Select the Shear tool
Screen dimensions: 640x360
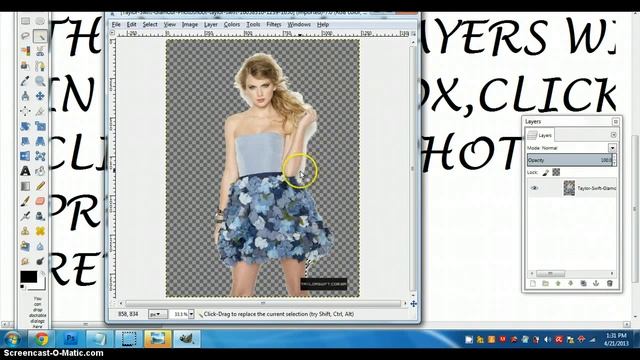pyautogui.click(x=25, y=141)
